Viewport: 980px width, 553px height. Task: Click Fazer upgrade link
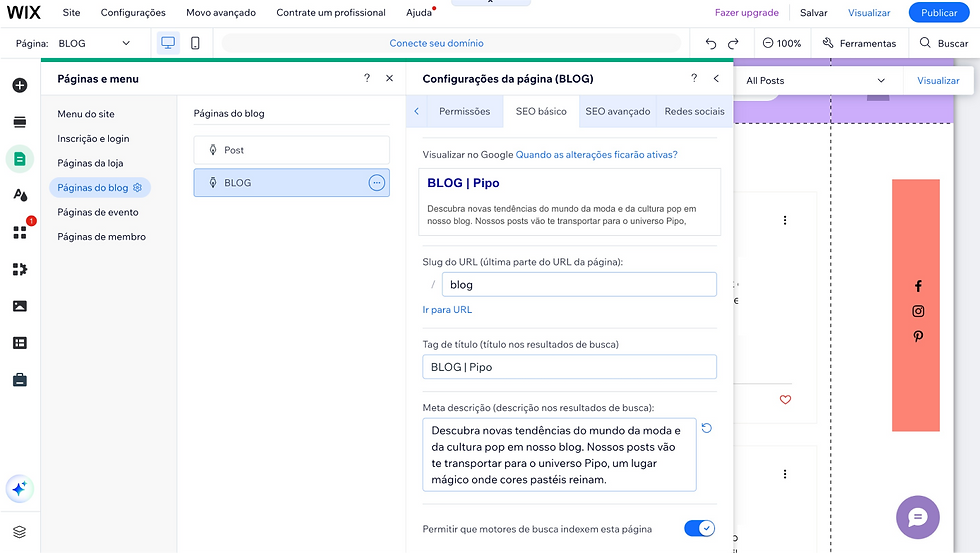(747, 12)
